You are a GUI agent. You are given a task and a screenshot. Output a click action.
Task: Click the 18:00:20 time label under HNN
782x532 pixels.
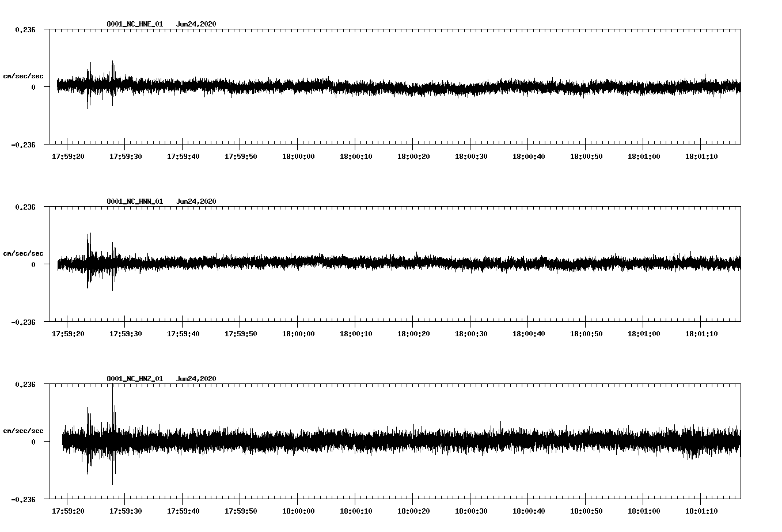(413, 333)
